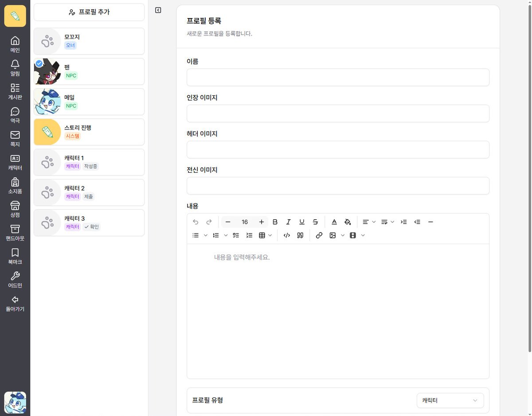Viewport: 532px width, 416px height.
Task: Toggle bold formatting in the editor
Action: pos(275,222)
